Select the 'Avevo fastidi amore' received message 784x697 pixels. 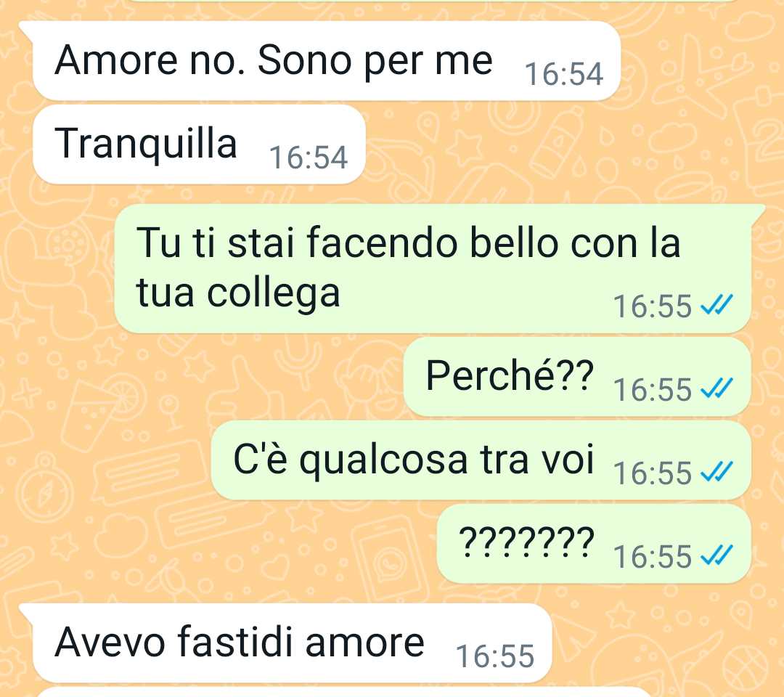pyautogui.click(x=293, y=643)
